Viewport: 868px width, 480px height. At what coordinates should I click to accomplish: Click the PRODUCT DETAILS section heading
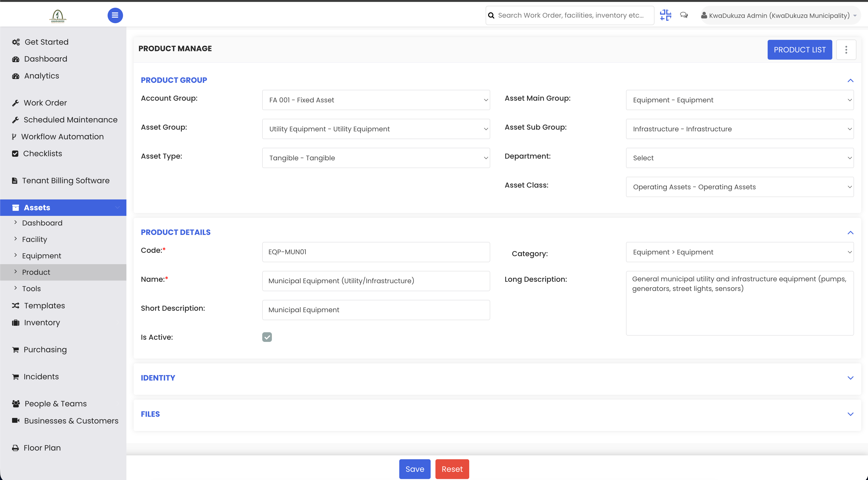[176, 232]
